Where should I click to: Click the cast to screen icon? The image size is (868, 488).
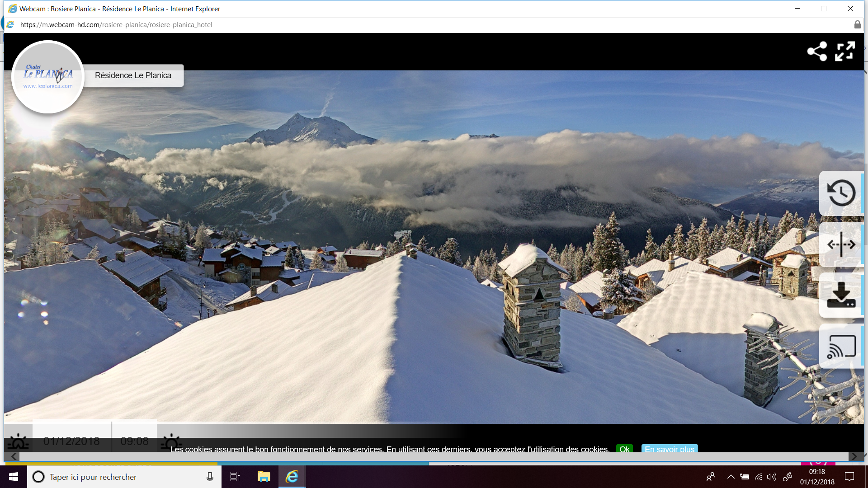click(841, 347)
